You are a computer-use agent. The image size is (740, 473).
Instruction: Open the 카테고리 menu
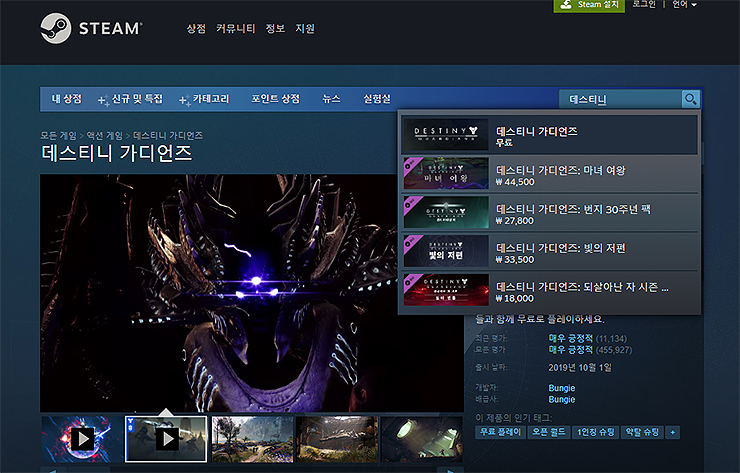[x=204, y=99]
